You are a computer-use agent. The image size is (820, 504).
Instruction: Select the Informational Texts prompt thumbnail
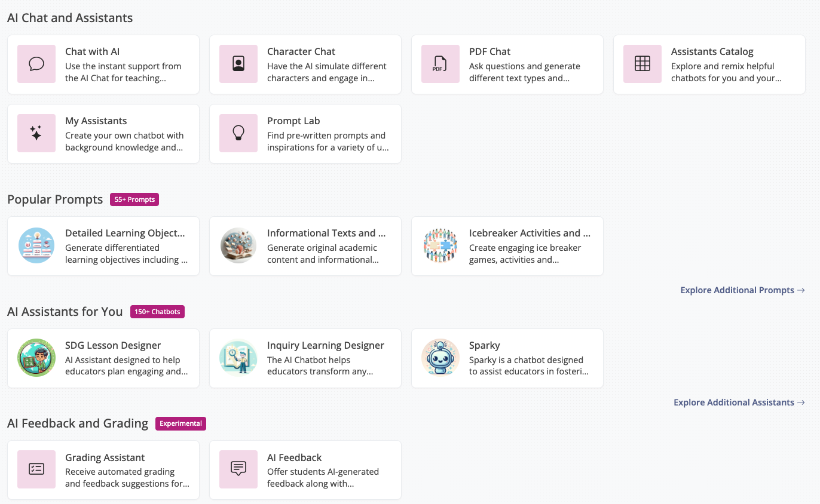click(238, 245)
